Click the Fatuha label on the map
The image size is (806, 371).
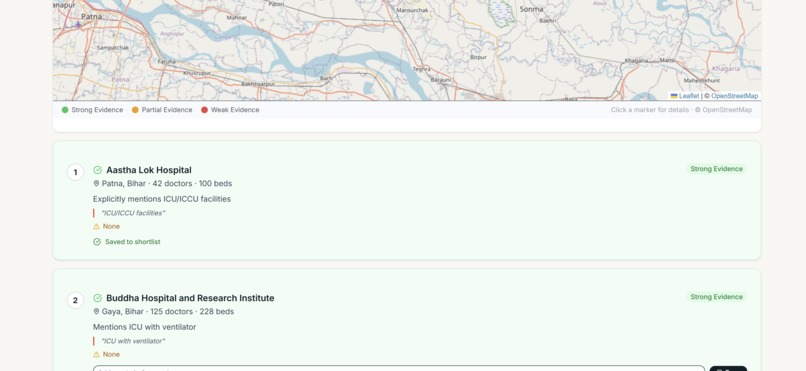pos(167,61)
